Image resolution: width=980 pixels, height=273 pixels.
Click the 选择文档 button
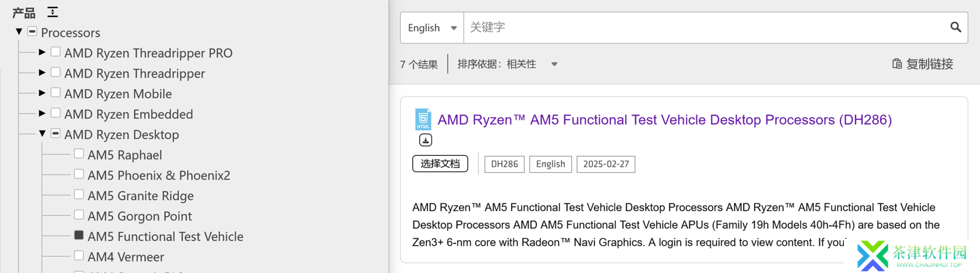[x=440, y=164]
